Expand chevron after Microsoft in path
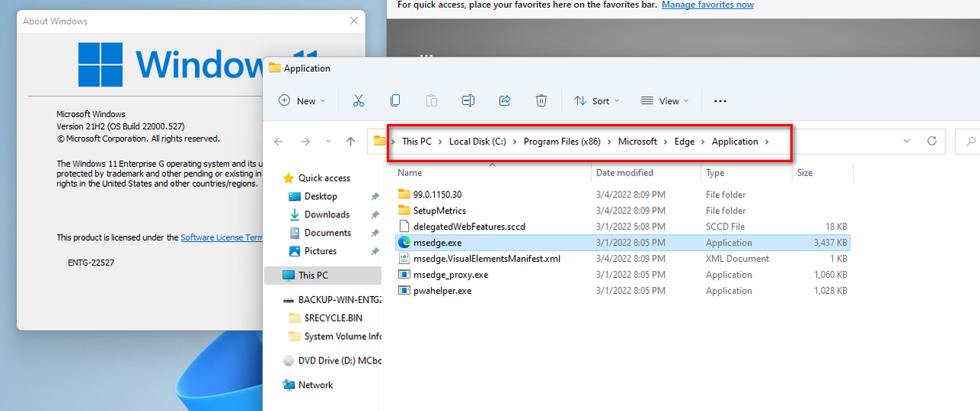 point(665,142)
